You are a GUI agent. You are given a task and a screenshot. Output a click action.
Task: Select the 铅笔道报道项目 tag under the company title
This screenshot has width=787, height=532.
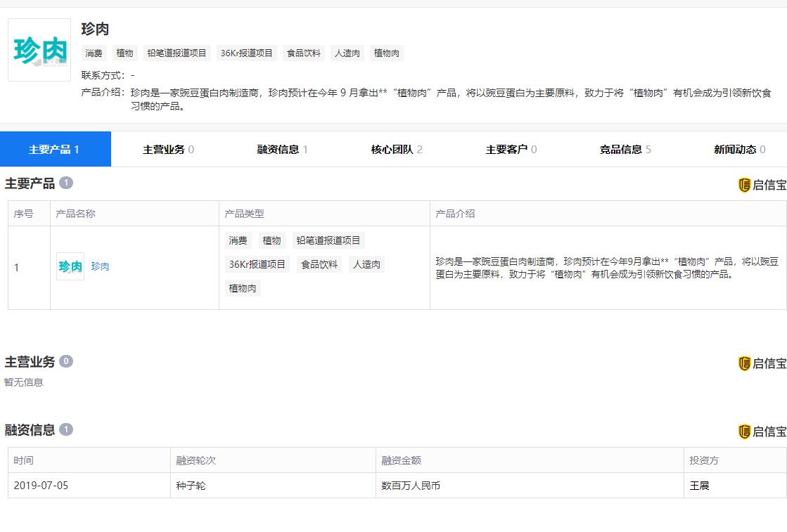click(x=177, y=53)
